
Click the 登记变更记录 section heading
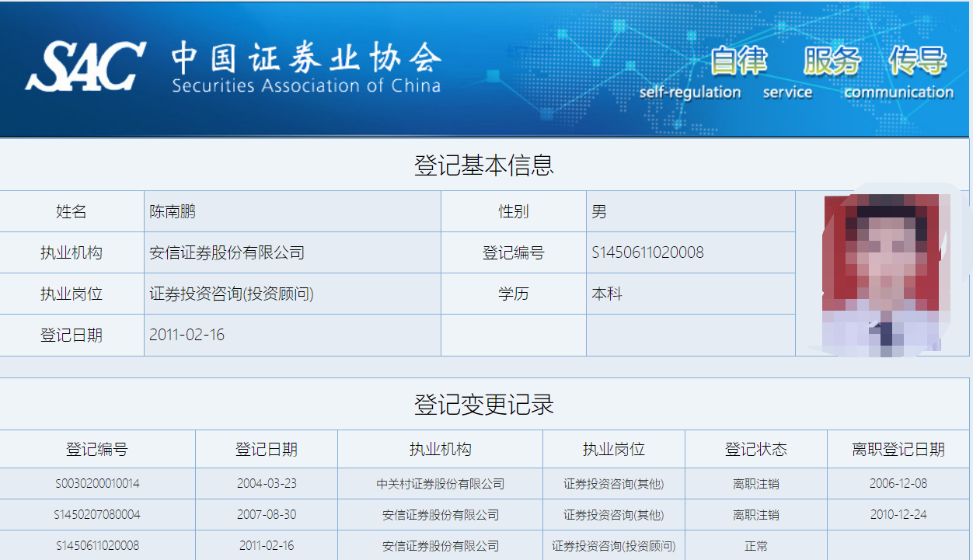click(x=484, y=405)
